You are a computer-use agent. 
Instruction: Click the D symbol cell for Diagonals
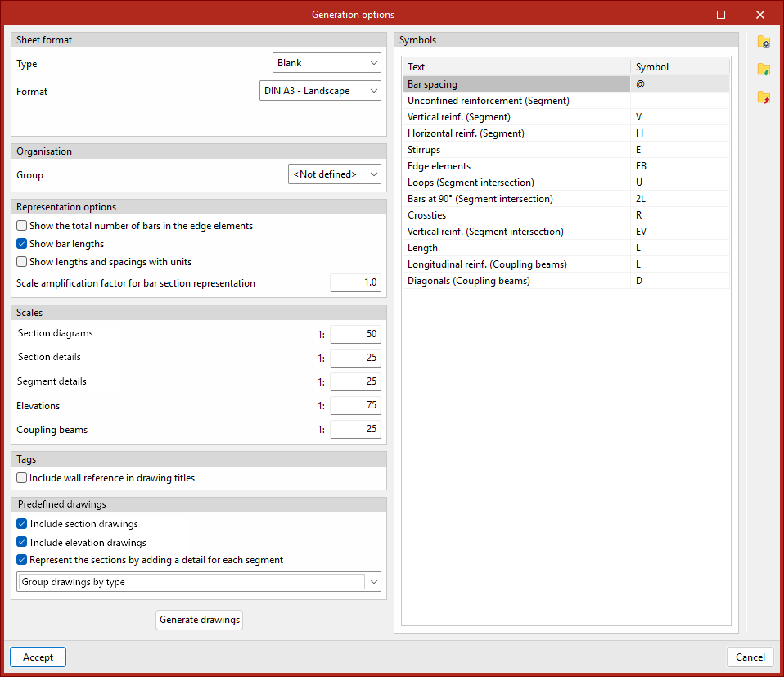[680, 281]
